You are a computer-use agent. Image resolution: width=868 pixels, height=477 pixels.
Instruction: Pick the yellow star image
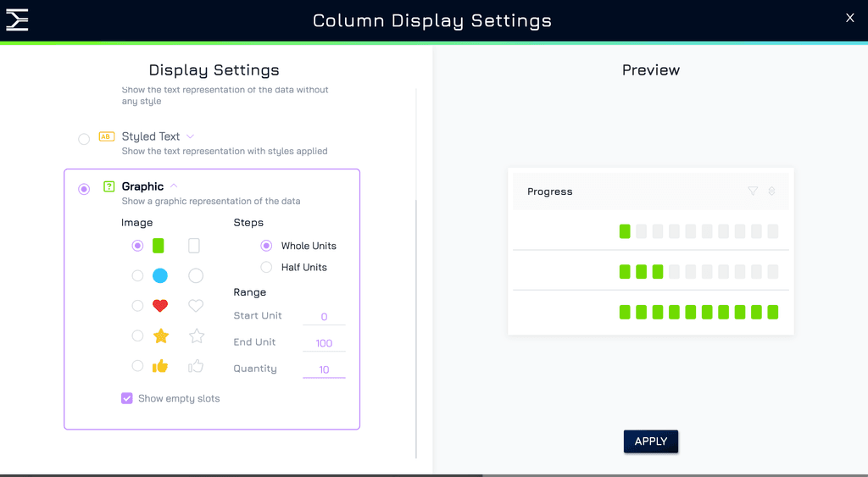pos(160,336)
